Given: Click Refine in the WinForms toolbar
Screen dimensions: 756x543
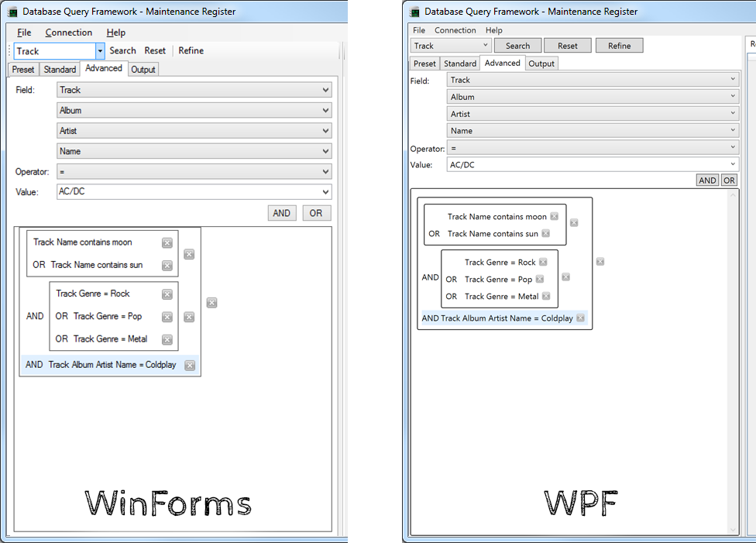Looking at the screenshot, I should [191, 50].
